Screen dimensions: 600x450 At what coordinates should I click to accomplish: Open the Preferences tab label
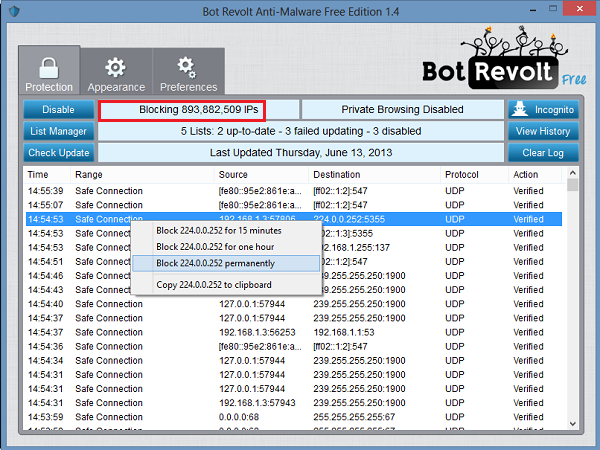point(188,87)
